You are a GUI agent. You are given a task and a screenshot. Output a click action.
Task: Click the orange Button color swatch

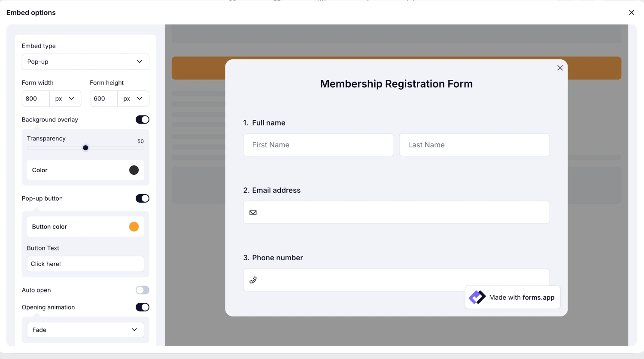click(134, 226)
